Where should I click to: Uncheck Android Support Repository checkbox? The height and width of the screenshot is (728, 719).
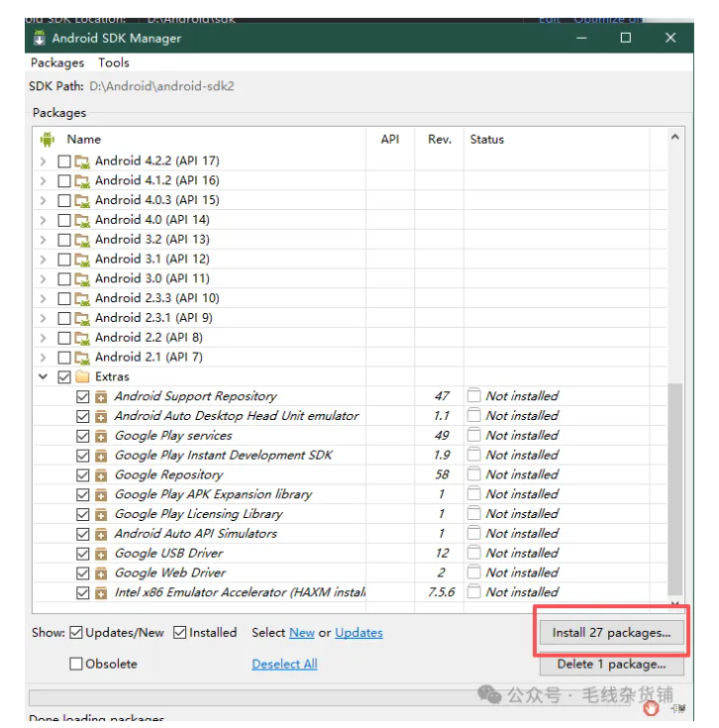(x=82, y=397)
